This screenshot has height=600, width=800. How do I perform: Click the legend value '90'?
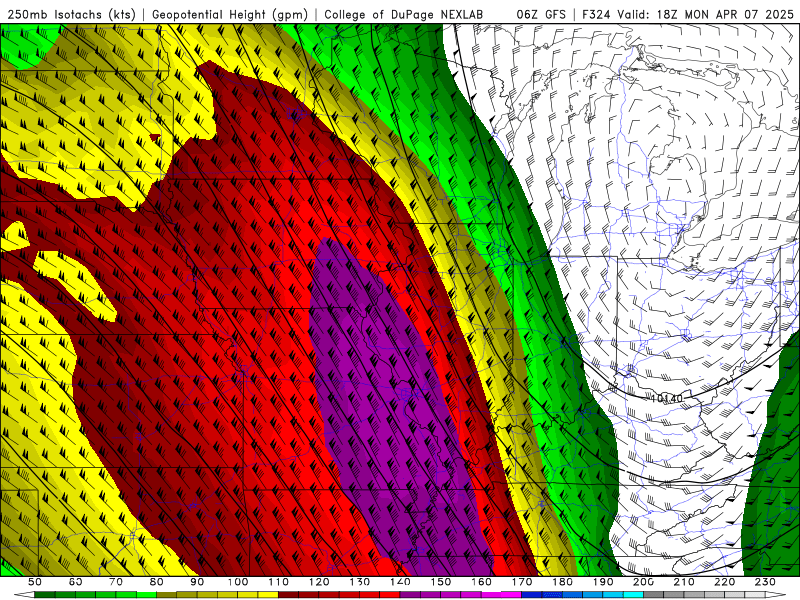[197, 582]
